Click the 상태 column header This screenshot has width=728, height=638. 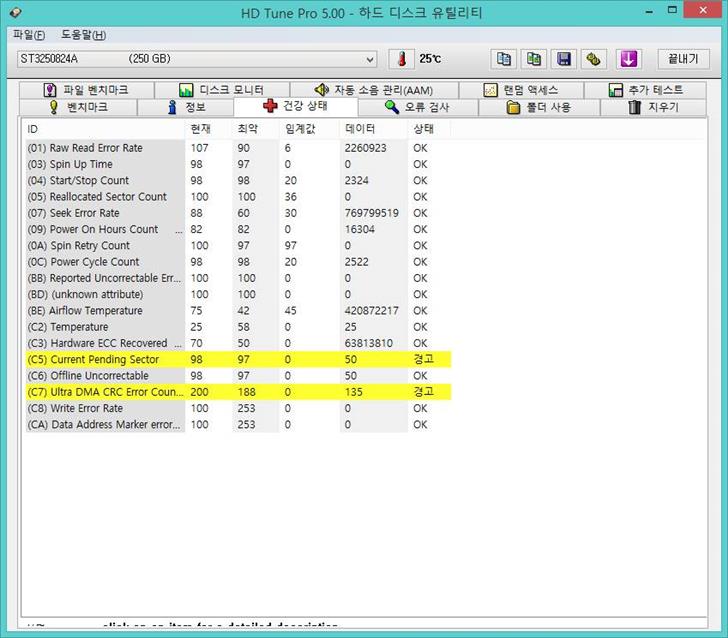click(x=424, y=129)
